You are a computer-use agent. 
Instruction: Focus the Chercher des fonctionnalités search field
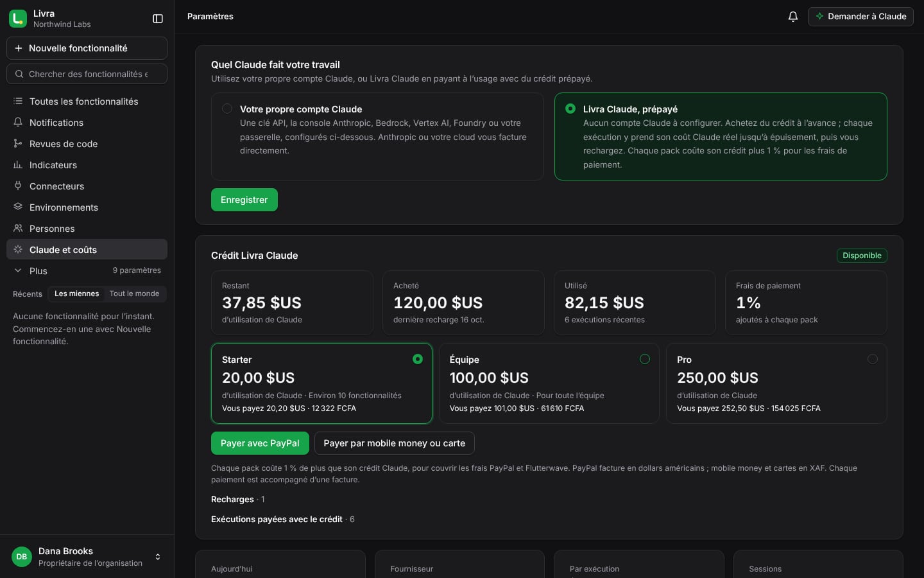coord(87,74)
